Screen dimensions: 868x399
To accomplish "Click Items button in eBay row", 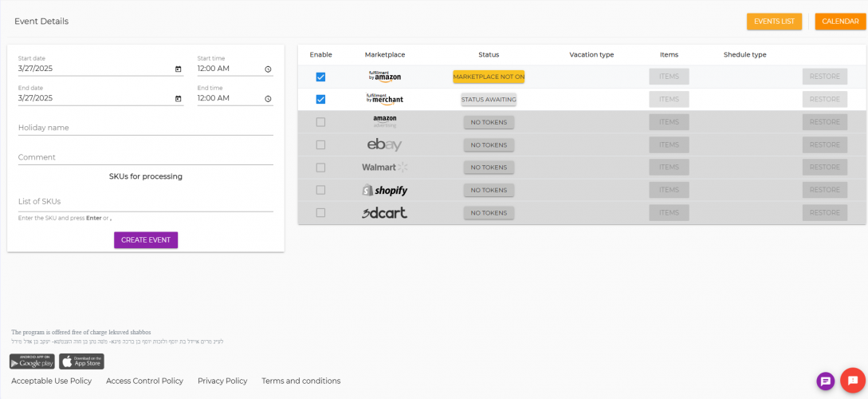I will tap(669, 144).
